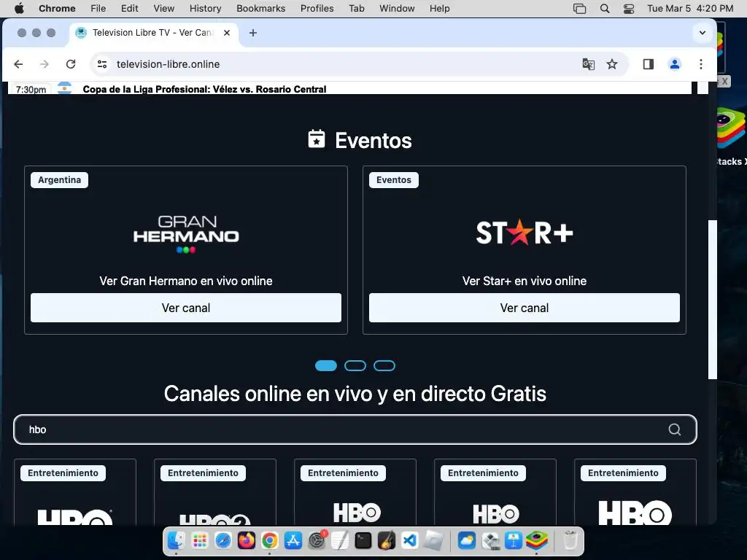Image resolution: width=747 pixels, height=560 pixels.
Task: Click Spotlight search icon in menu bar
Action: pyautogui.click(x=605, y=9)
